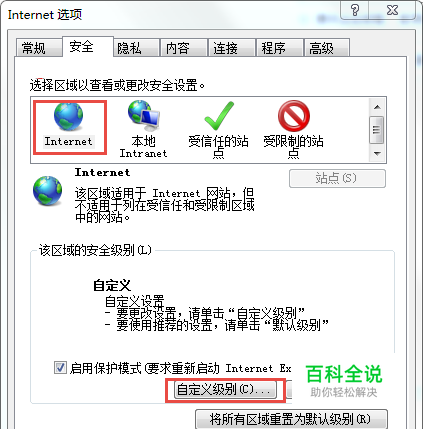Viewport: 423px width, 429px height.
Task: Select the Internet zone globe icon
Action: [x=68, y=116]
